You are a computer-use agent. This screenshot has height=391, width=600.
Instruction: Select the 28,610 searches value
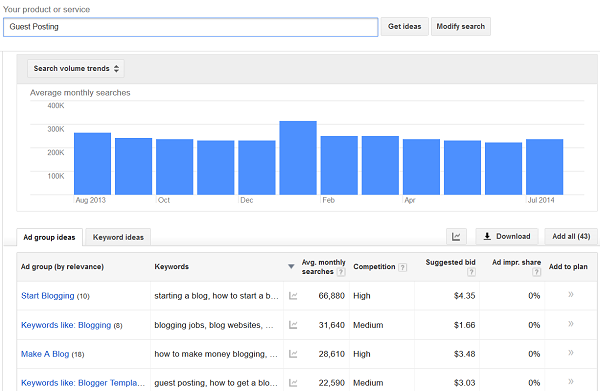331,354
